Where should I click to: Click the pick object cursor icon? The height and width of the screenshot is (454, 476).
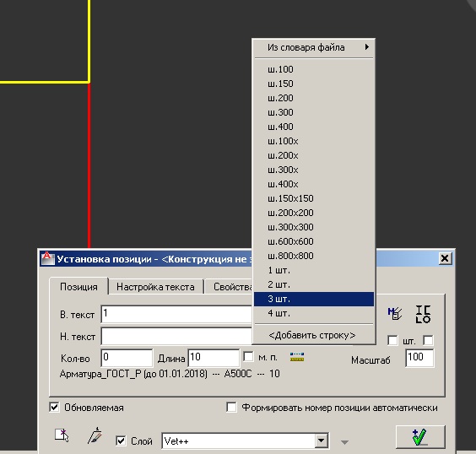click(x=62, y=435)
